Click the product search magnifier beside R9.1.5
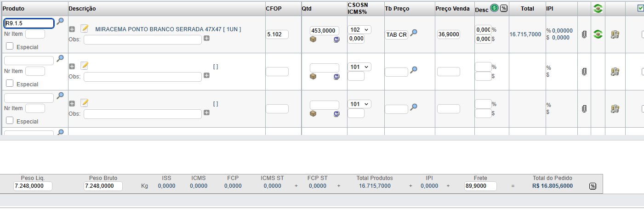644x219 pixels. coord(60,22)
